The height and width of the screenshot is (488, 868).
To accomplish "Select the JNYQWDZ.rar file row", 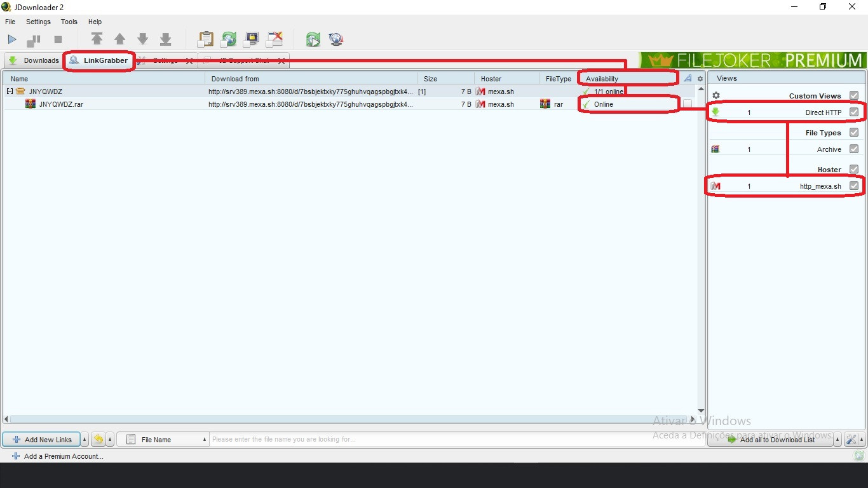I will coord(349,104).
